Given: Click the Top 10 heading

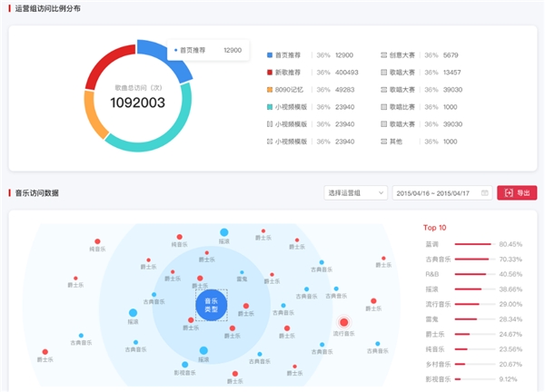Looking at the screenshot, I should 434,228.
